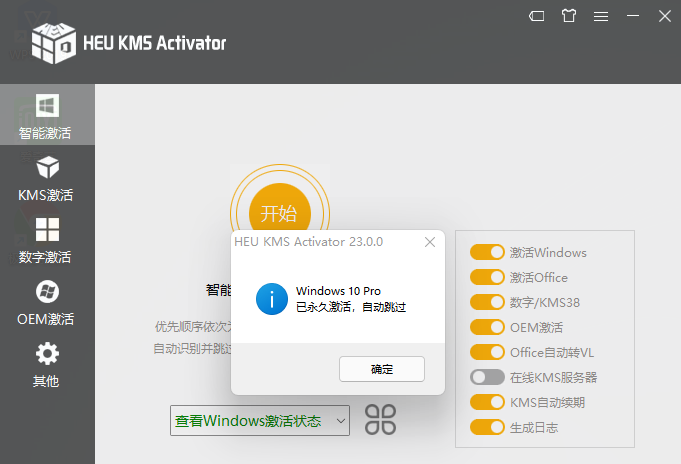Open the hamburger menu in title bar
Screen dimensions: 681x464
click(x=601, y=16)
